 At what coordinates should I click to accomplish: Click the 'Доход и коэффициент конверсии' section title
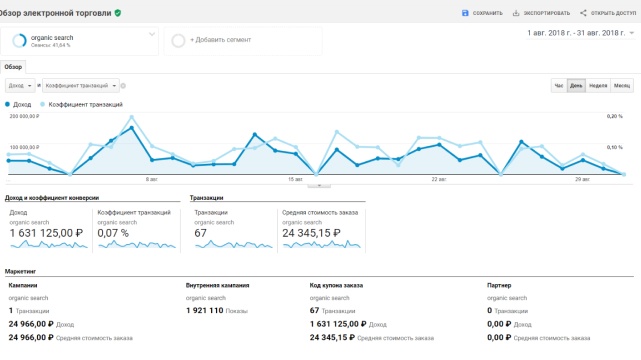point(52,198)
